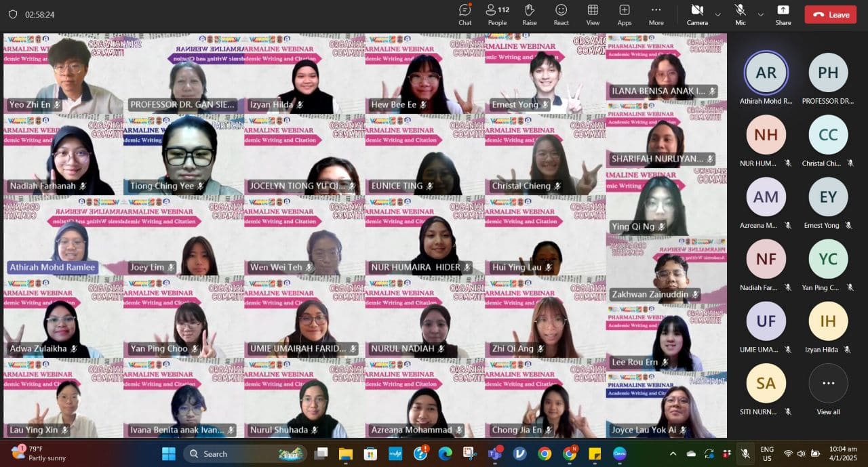The width and height of the screenshot is (868, 467).
Task: Select Athirah Mohd Ramlee's AR avatar
Action: point(766,73)
